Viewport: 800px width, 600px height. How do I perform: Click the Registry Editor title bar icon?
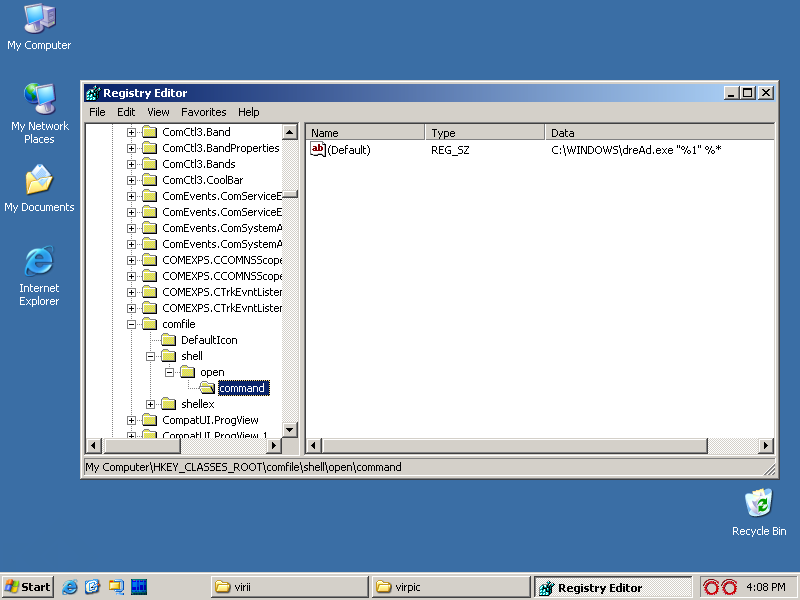[x=93, y=93]
